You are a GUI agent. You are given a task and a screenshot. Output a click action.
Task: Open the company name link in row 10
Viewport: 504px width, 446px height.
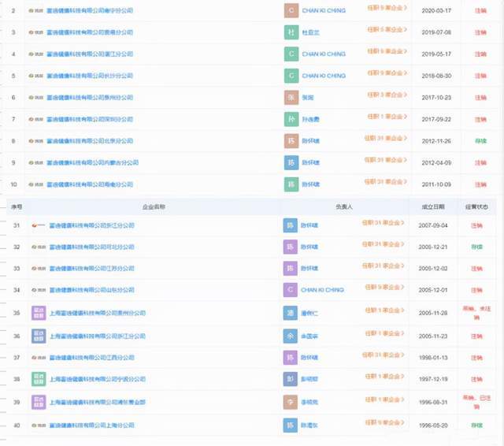[94, 184]
